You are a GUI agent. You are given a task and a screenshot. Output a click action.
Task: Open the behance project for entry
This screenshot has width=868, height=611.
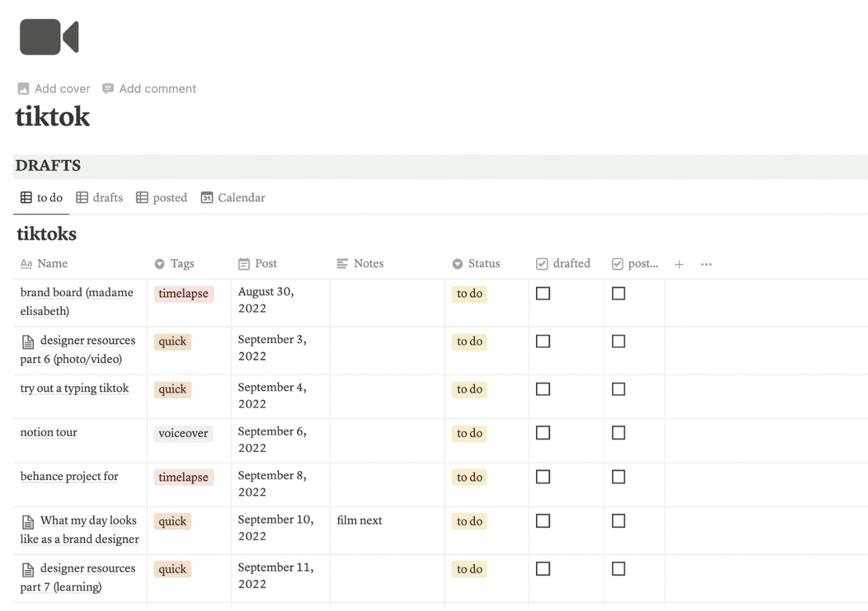pyautogui.click(x=69, y=476)
